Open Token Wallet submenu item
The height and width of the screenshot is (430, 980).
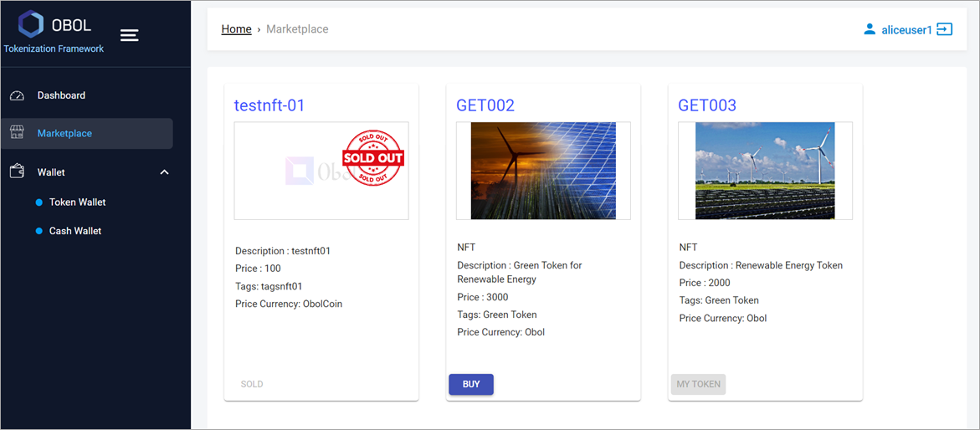(77, 202)
